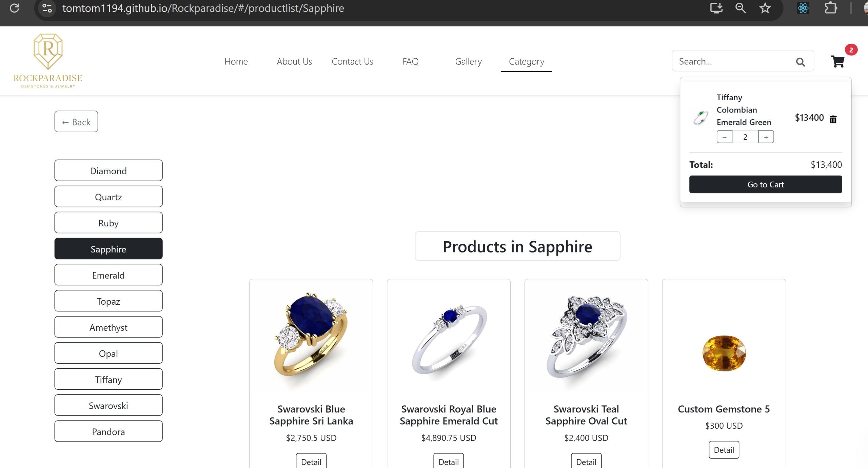This screenshot has height=468, width=868.
Task: View Detail for Custom Gemstone 5
Action: pyautogui.click(x=724, y=450)
